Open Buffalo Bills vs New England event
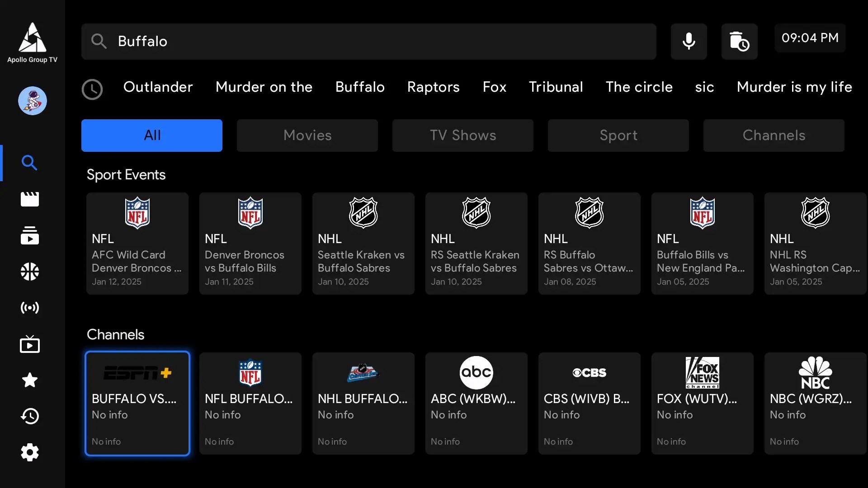The image size is (868, 488). point(703,244)
